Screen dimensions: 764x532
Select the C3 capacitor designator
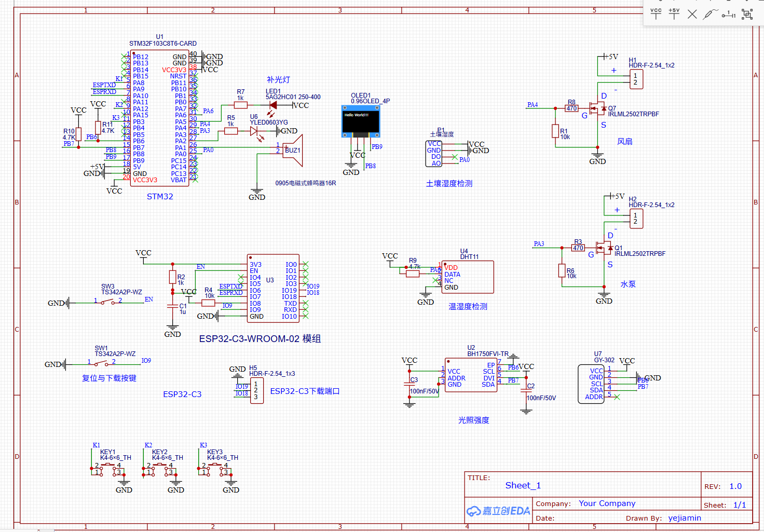click(x=414, y=380)
